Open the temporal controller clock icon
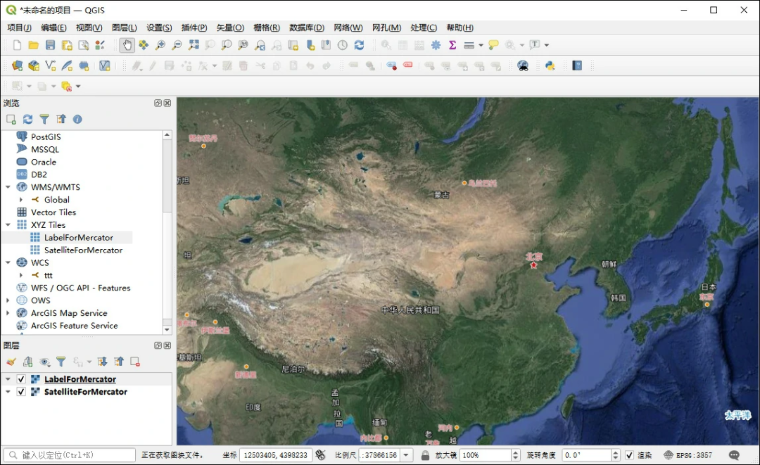This screenshot has width=760, height=465. pyautogui.click(x=343, y=45)
